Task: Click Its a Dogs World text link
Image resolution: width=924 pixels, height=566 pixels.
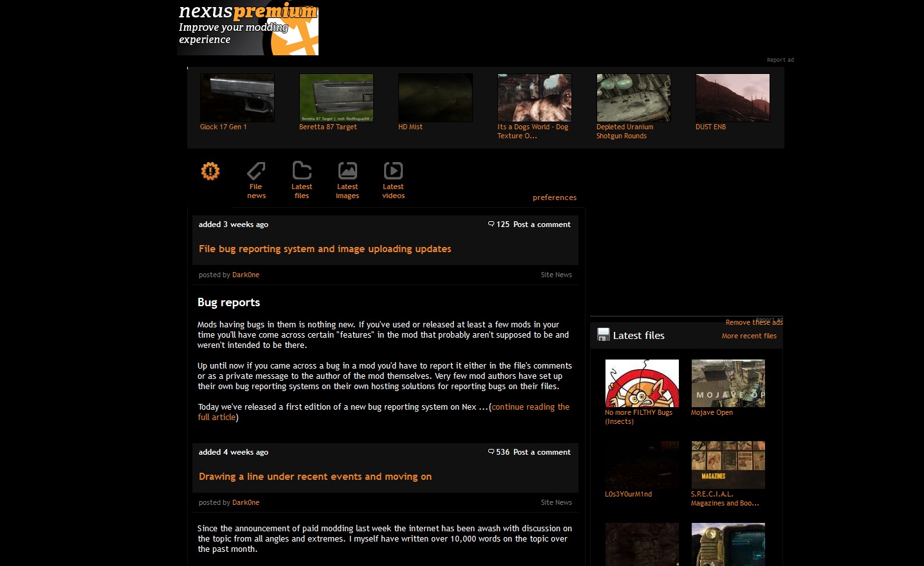Action: click(533, 131)
